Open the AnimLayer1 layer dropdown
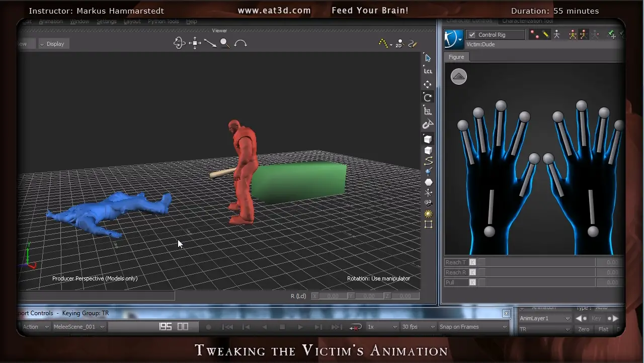 [568, 318]
